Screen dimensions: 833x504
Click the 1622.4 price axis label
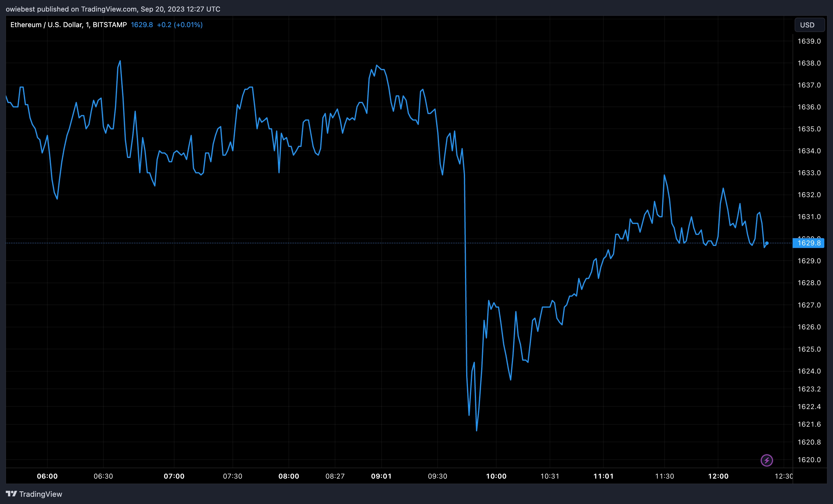pos(809,407)
